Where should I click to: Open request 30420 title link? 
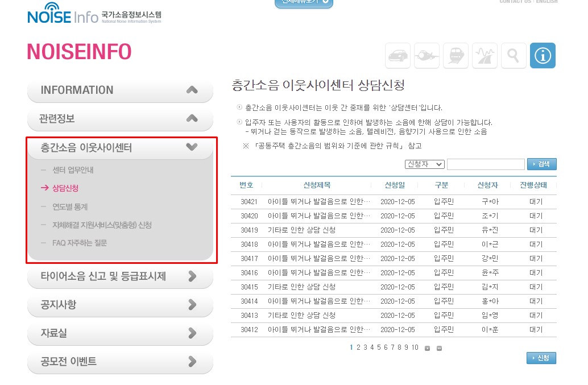[319, 216]
